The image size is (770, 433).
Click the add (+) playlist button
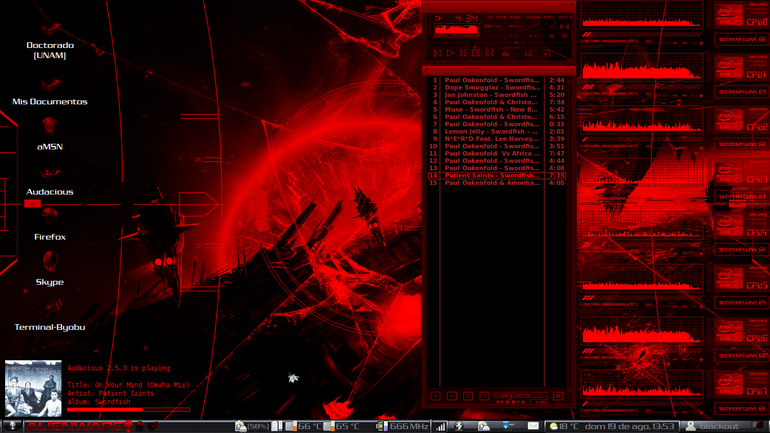pos(436,396)
